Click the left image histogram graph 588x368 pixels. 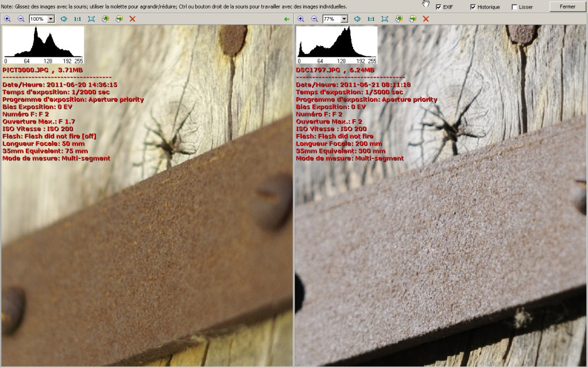pos(44,43)
